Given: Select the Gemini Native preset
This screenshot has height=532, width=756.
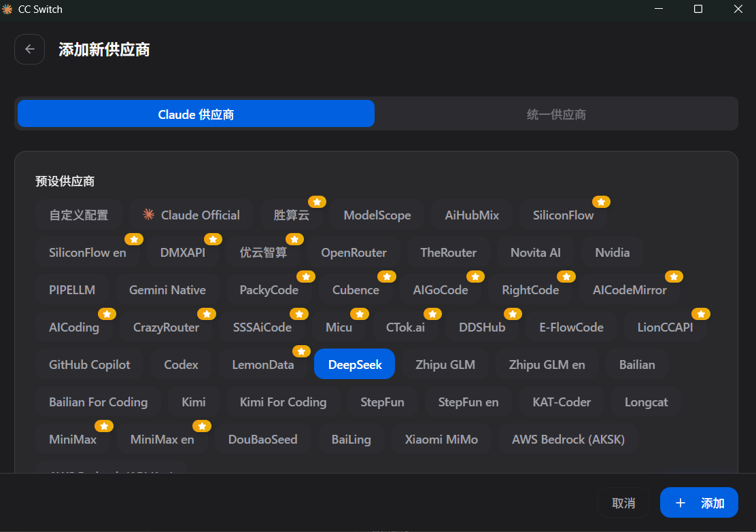Looking at the screenshot, I should (x=167, y=289).
